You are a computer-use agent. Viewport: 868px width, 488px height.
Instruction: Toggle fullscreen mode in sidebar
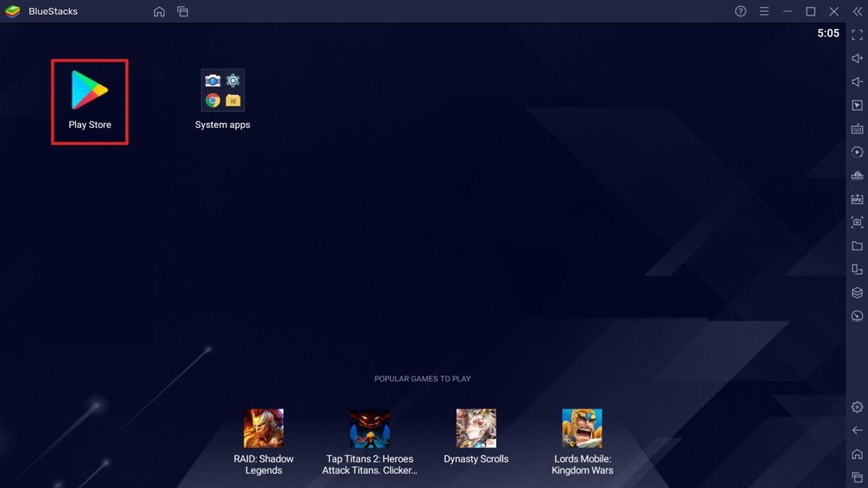[857, 35]
